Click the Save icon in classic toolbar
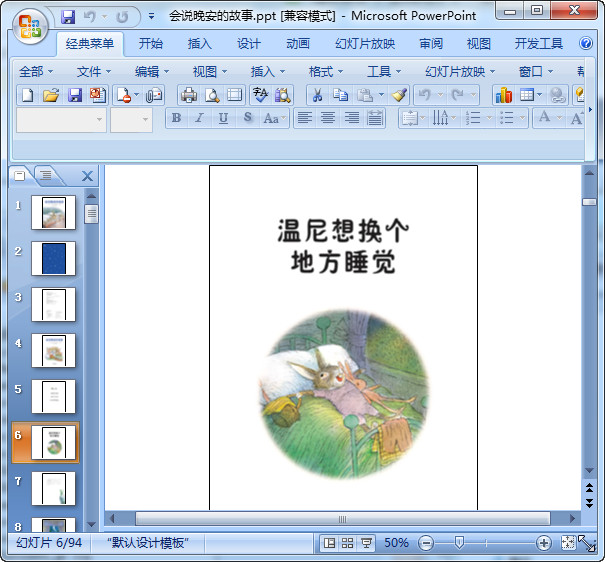The image size is (605, 562). (74, 95)
